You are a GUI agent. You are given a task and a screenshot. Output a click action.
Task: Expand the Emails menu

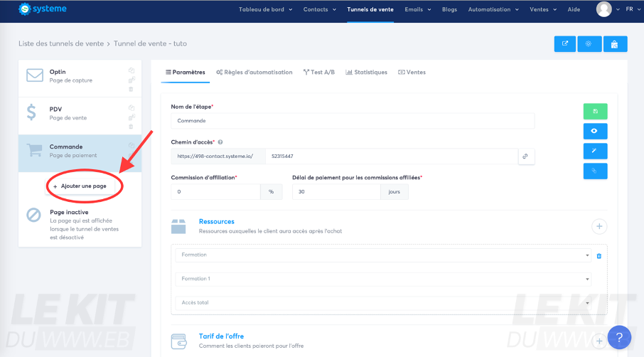click(418, 9)
